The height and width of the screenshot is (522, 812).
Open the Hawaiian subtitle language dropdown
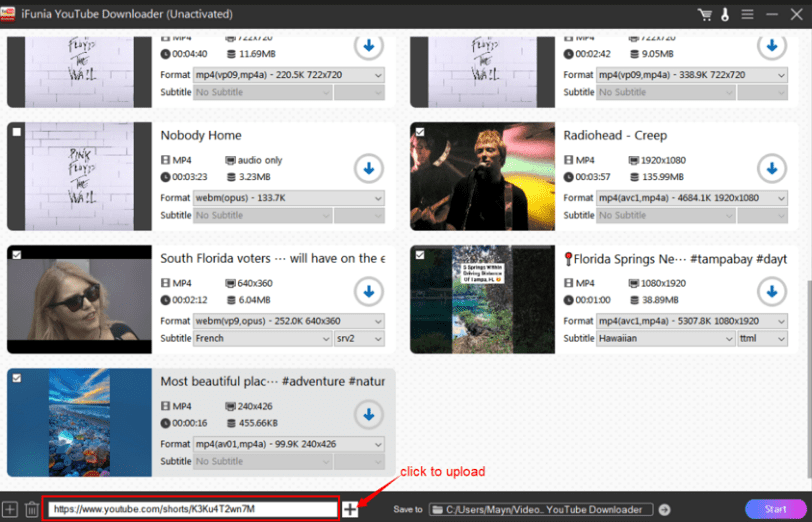[665, 338]
